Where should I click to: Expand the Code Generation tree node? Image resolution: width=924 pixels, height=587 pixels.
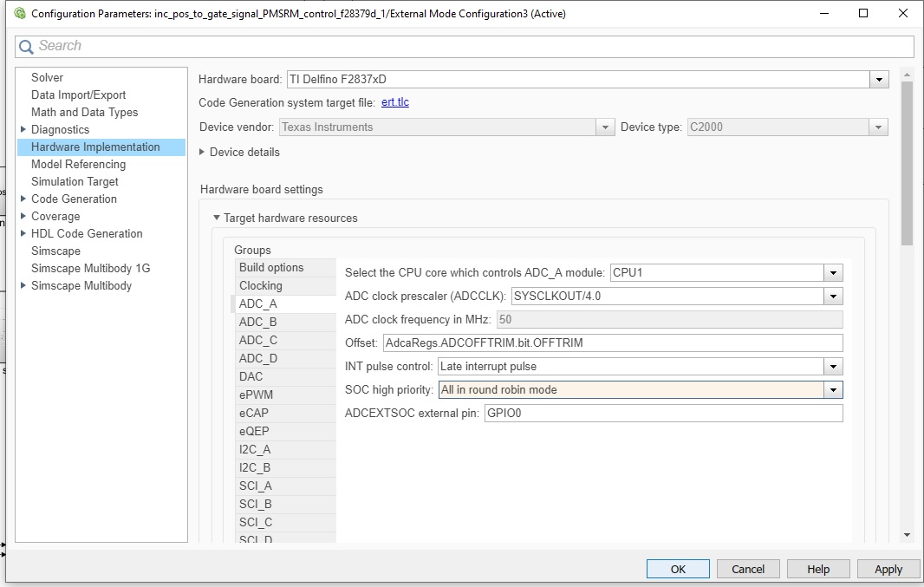pos(23,199)
